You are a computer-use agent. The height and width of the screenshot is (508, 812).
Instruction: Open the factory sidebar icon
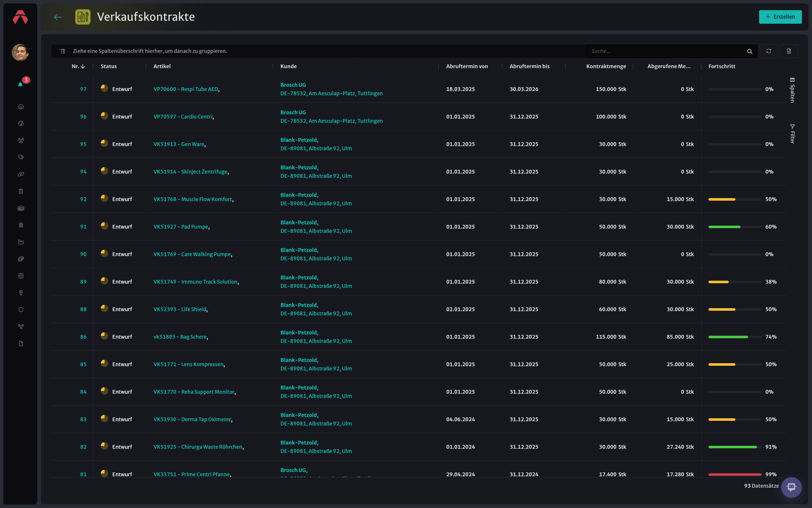pyautogui.click(x=21, y=242)
